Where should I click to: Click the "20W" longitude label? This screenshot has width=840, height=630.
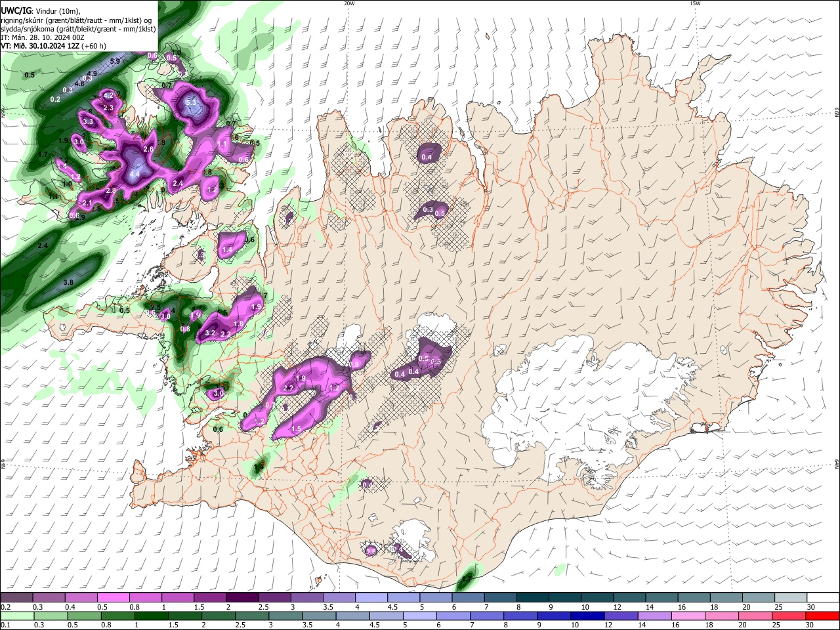click(x=349, y=3)
